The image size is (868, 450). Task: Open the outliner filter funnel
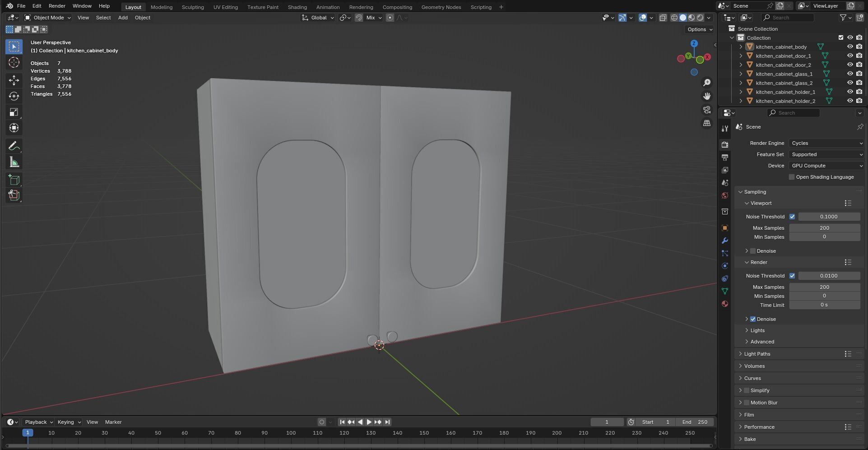tap(843, 18)
